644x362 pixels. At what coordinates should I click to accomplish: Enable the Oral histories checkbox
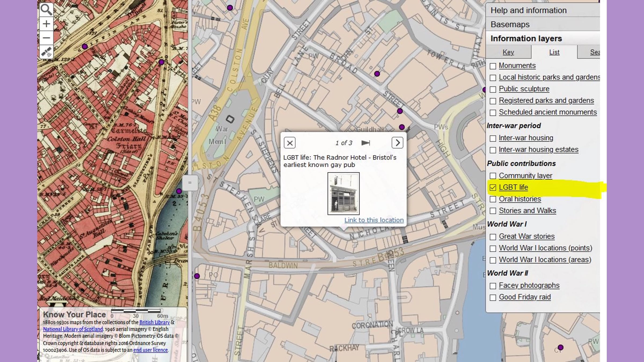493,199
